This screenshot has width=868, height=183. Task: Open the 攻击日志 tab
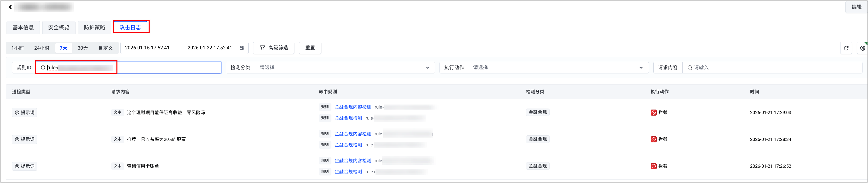click(x=130, y=27)
